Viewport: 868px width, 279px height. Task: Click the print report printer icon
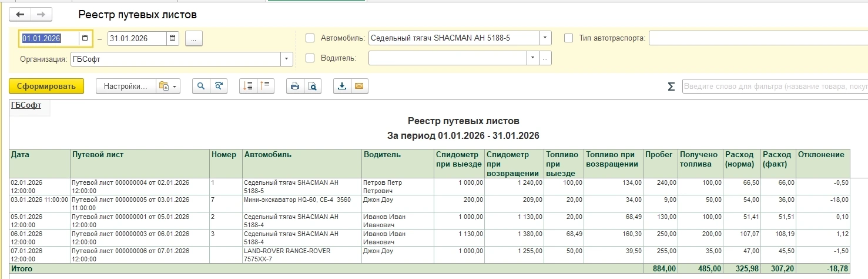point(295,86)
